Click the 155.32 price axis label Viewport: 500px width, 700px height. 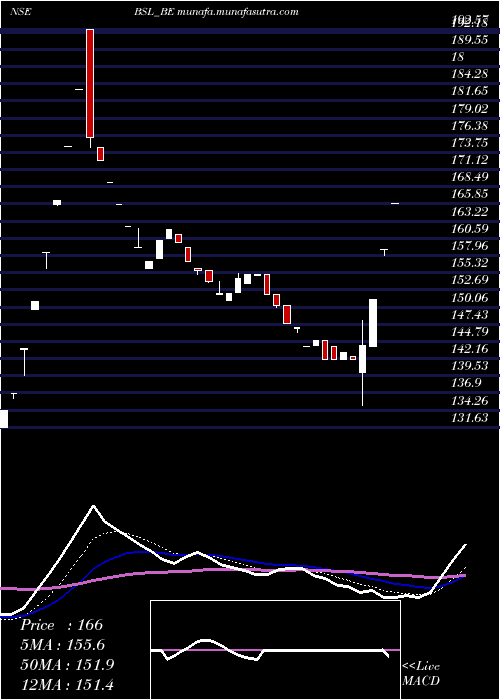click(x=469, y=263)
